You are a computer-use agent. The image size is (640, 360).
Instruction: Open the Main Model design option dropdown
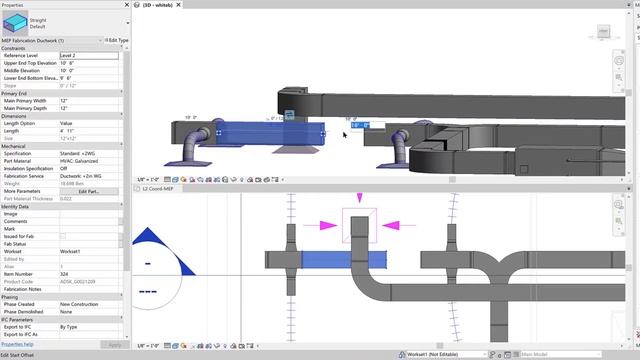tap(599, 355)
